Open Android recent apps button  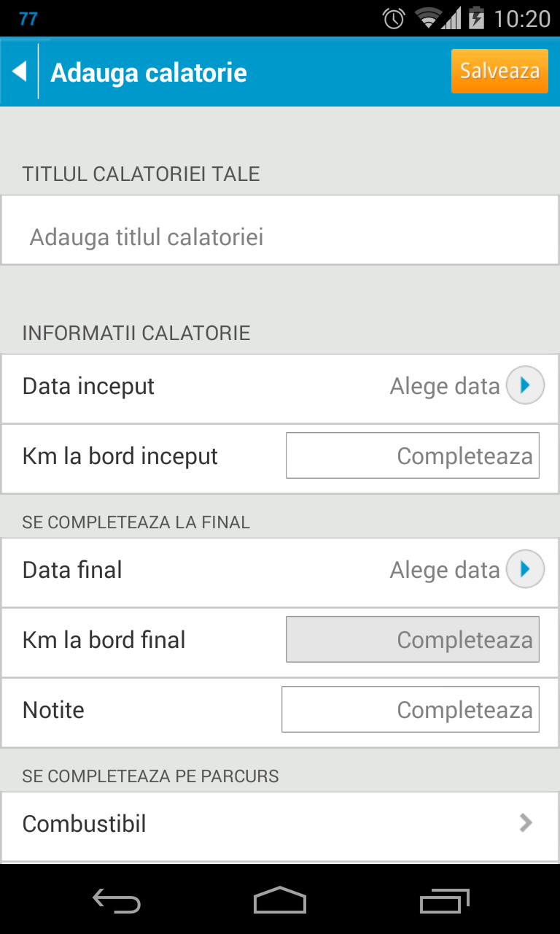(445, 902)
